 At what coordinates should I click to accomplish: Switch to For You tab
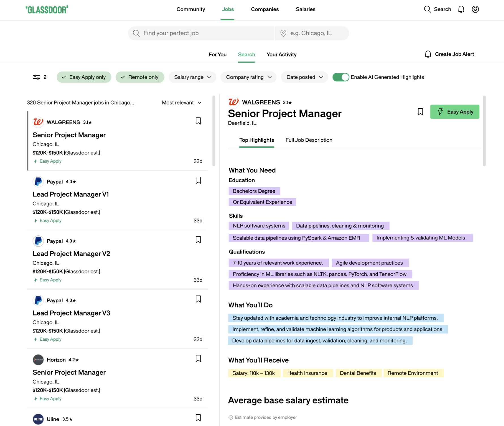click(217, 54)
